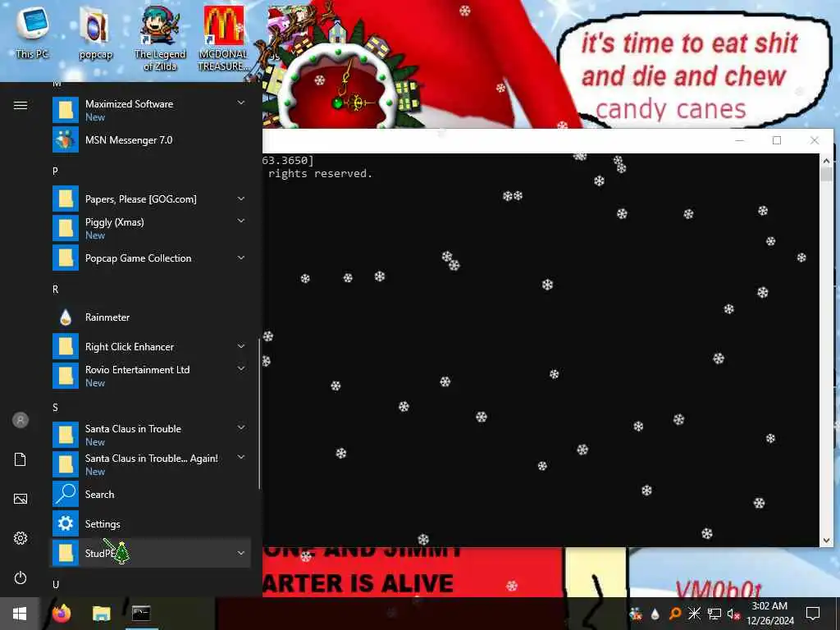
Task: Click the first colorful tray icon
Action: point(636,614)
